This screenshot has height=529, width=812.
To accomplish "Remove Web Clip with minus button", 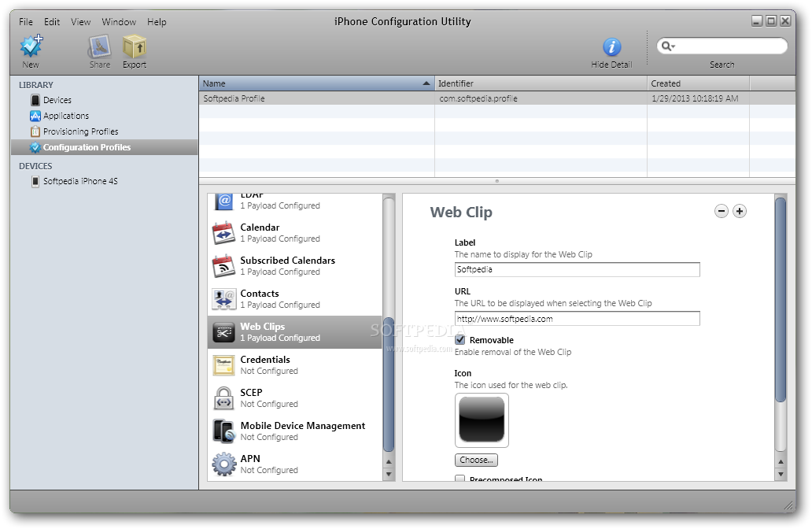I will point(722,212).
